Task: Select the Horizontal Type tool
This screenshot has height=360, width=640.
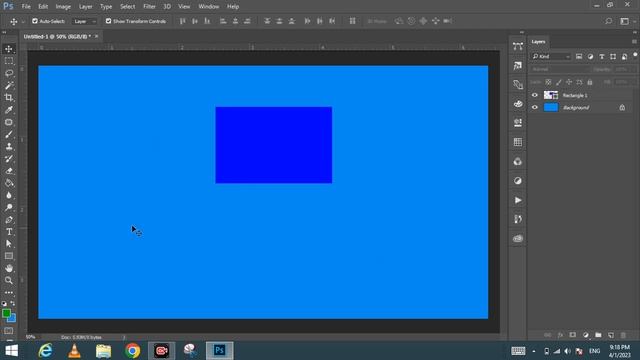Action: pyautogui.click(x=9, y=232)
